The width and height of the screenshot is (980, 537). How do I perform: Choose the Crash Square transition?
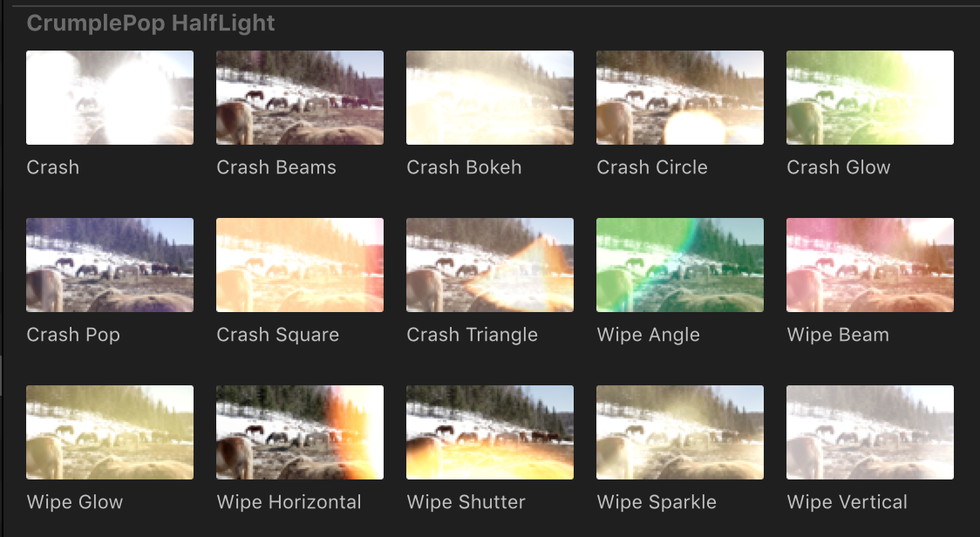tap(300, 265)
